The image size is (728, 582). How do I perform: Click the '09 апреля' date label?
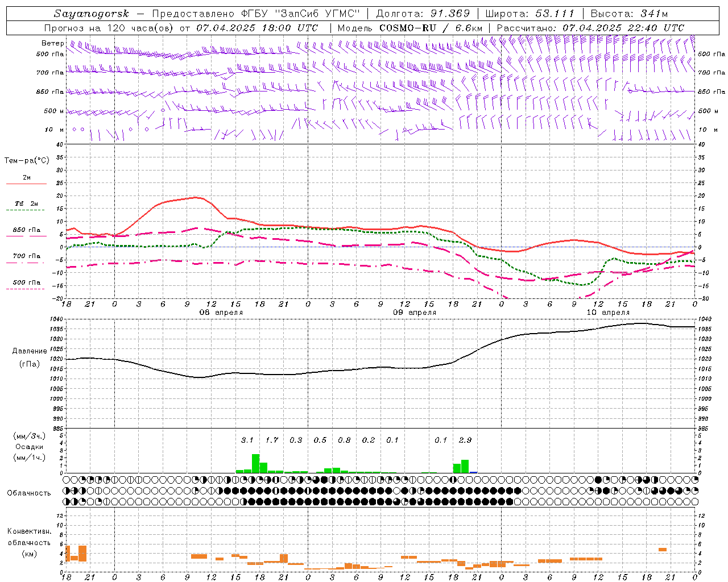pyautogui.click(x=415, y=313)
